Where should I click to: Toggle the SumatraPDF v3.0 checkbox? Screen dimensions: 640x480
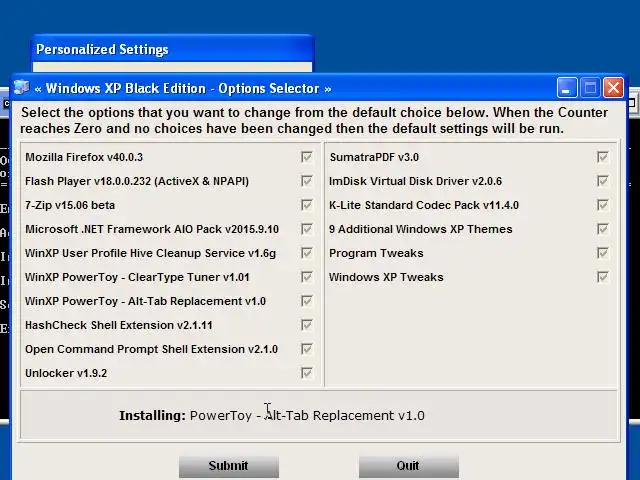point(602,157)
